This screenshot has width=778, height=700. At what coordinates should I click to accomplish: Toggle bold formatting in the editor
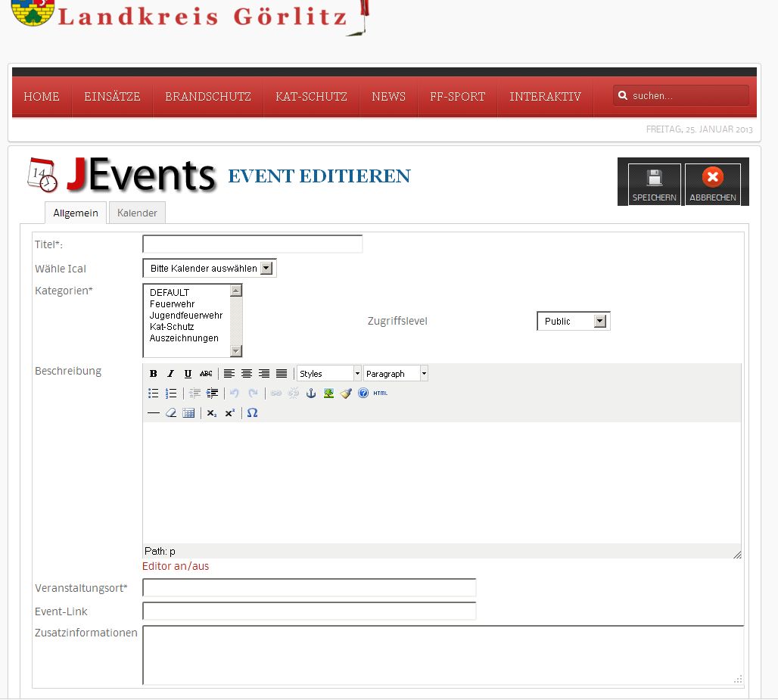154,374
